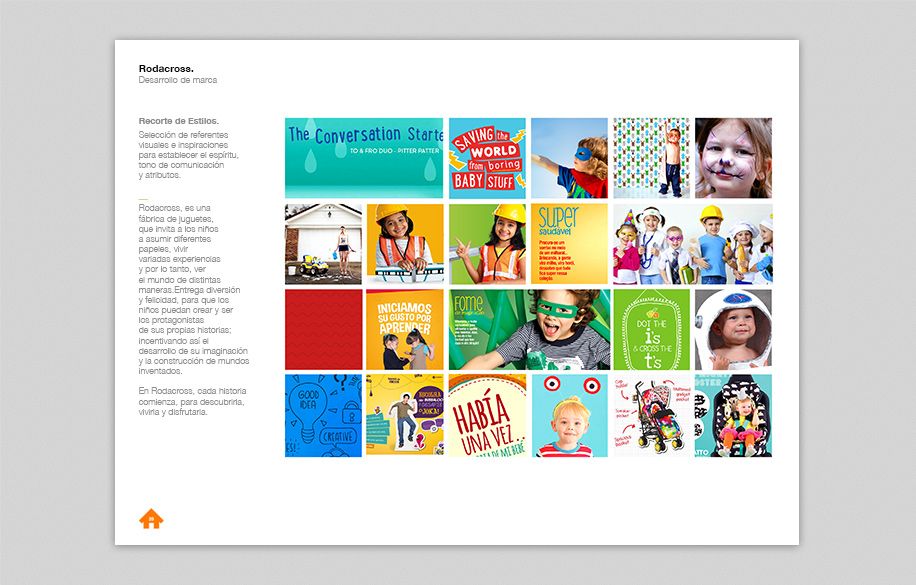916x585 pixels.
Task: Open the blue 'Good Idea' doodle tile
Action: tap(323, 416)
